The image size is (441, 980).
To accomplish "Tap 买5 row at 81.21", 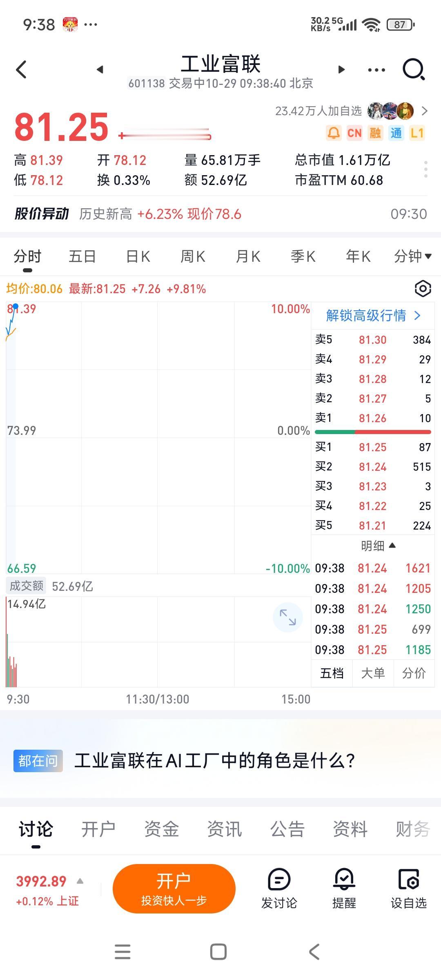I will click(x=373, y=526).
